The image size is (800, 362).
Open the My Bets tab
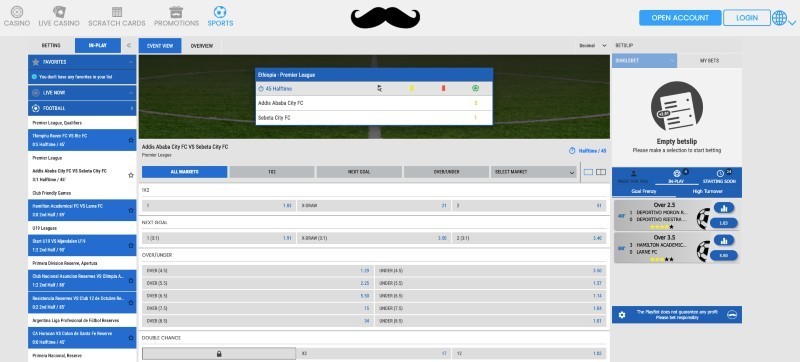709,61
